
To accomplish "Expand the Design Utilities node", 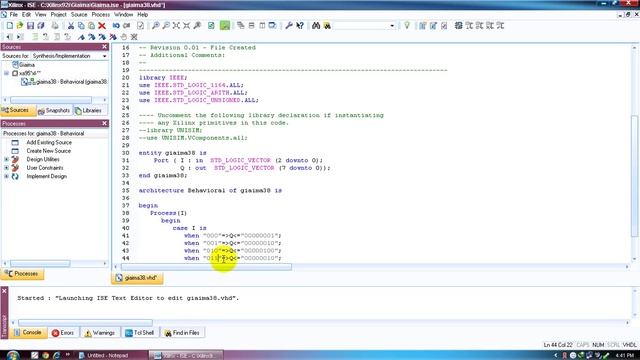I will click(7, 159).
